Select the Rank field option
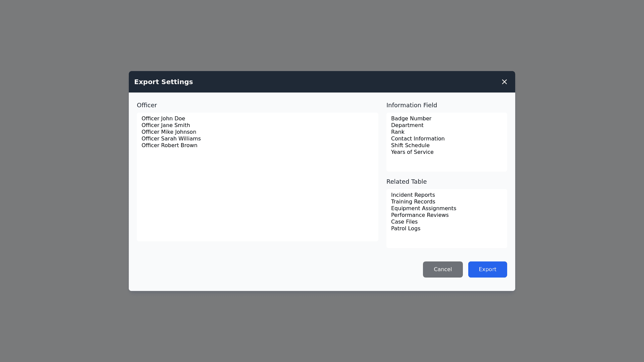 (398, 132)
